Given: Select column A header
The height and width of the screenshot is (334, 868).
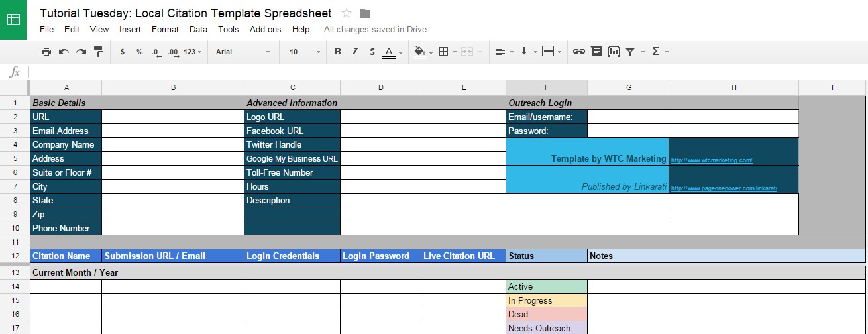Looking at the screenshot, I should [66, 87].
